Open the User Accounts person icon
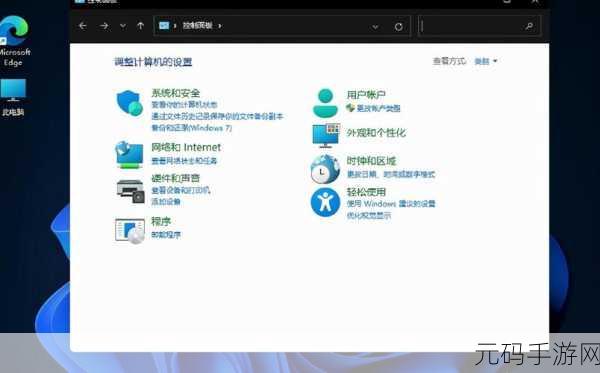 325,103
